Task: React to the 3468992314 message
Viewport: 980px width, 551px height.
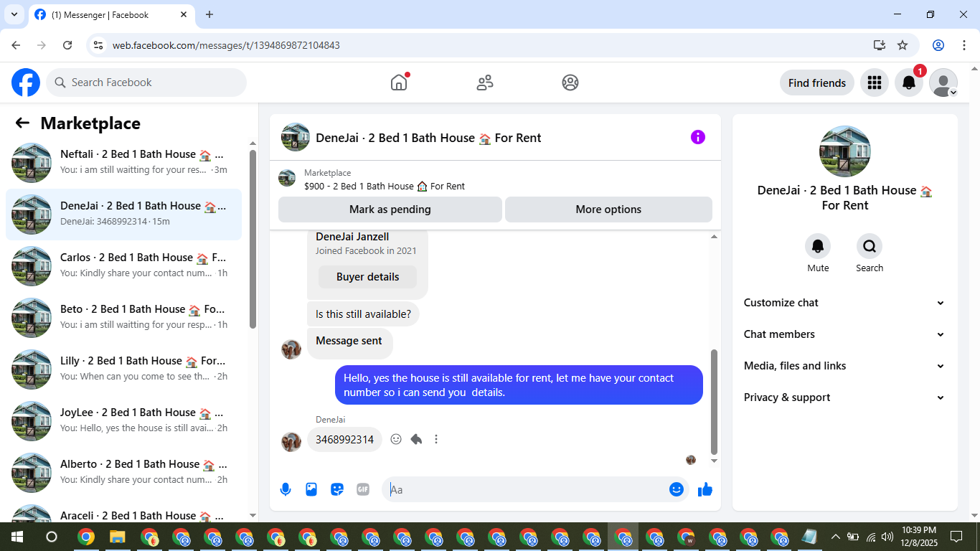Action: point(396,439)
